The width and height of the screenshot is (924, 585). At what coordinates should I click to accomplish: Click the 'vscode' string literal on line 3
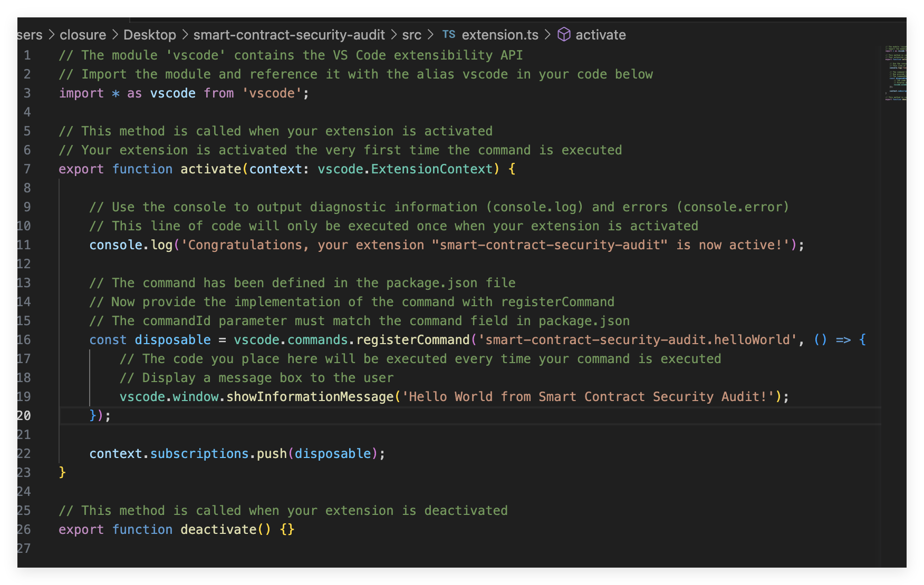click(x=272, y=93)
